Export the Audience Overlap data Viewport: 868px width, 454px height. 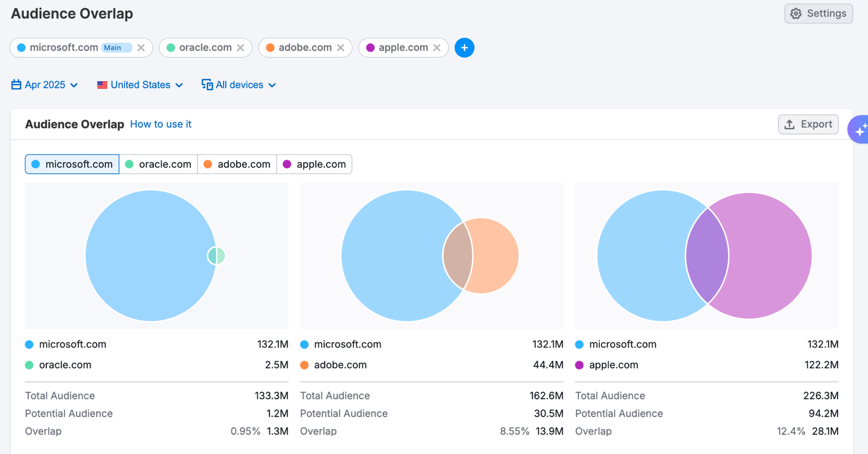pos(808,124)
